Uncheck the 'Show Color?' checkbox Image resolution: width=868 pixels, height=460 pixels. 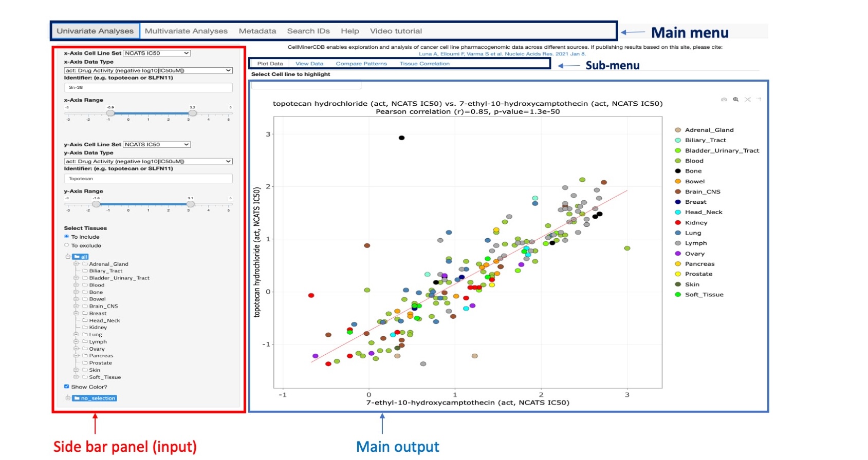coord(66,387)
